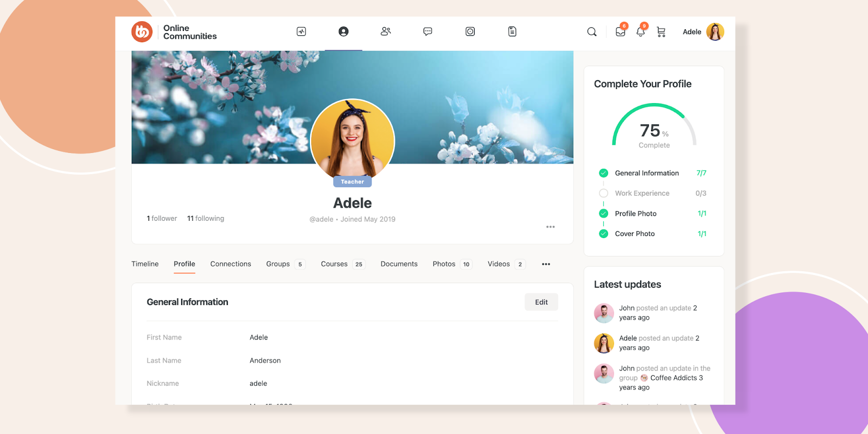
Task: Click the Courses count badge 25
Action: (x=359, y=265)
